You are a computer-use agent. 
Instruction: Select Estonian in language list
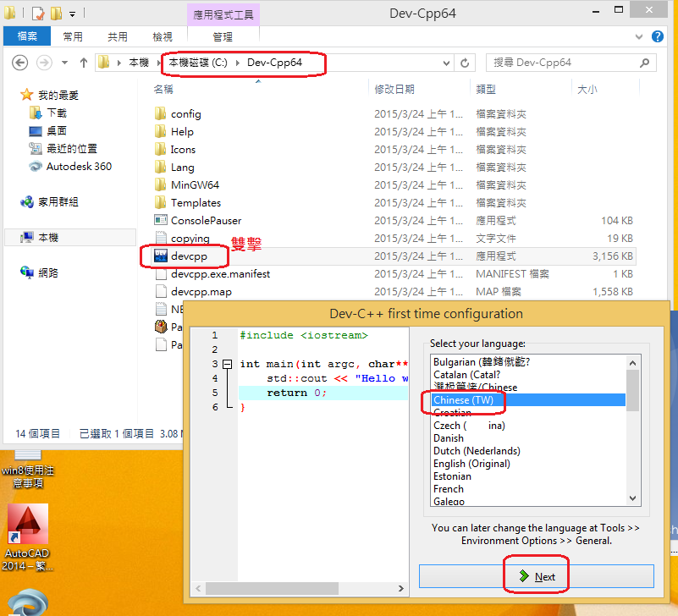[528, 476]
